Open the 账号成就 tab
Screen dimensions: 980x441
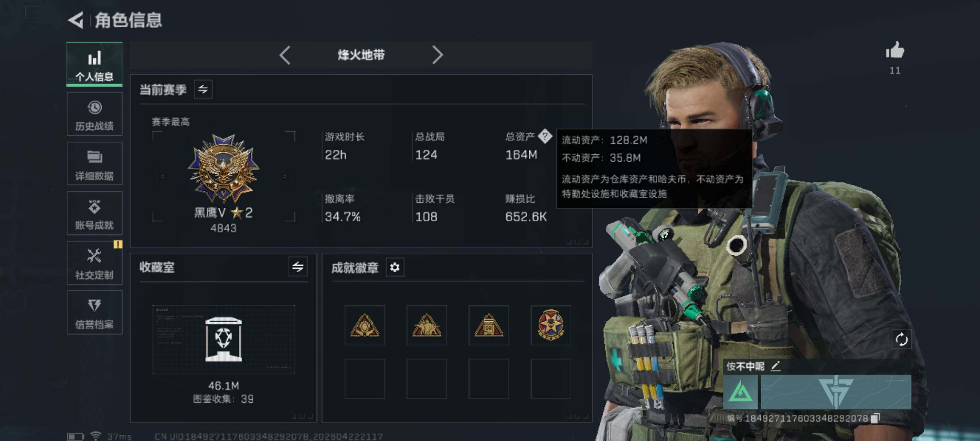pos(94,213)
